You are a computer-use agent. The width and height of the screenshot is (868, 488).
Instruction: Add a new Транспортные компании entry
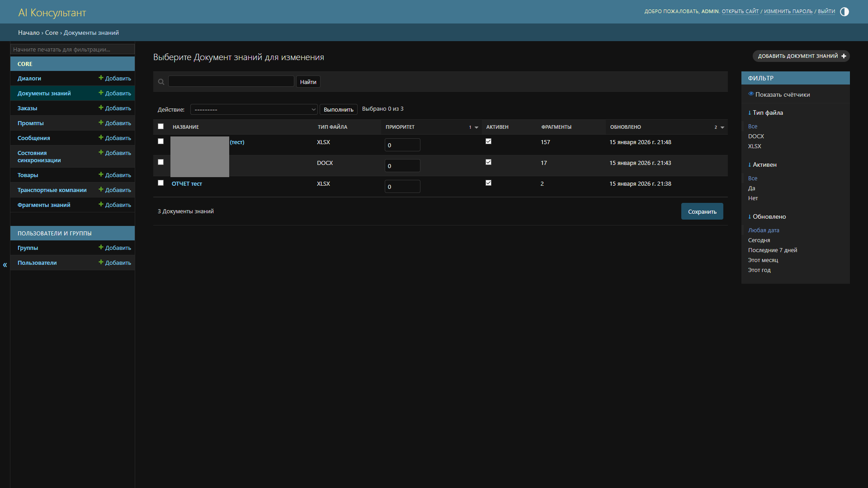pyautogui.click(x=115, y=190)
